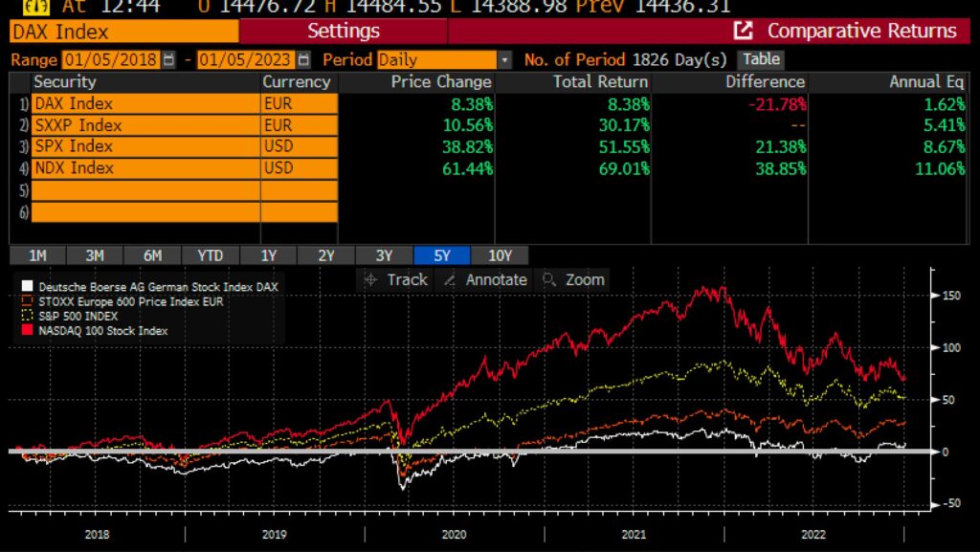
Task: Click the SPX Annual Eq value 8.67%
Action: click(x=945, y=147)
